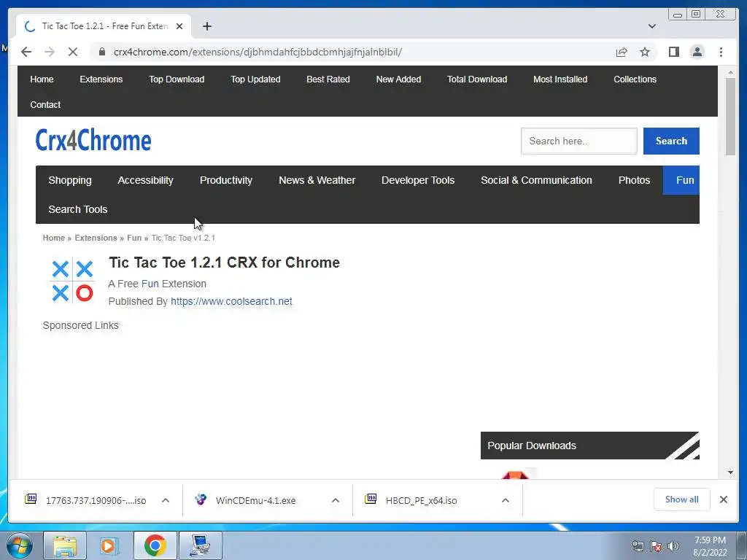This screenshot has height=560, width=747.
Task: Browse the Accessibility category
Action: pyautogui.click(x=145, y=180)
